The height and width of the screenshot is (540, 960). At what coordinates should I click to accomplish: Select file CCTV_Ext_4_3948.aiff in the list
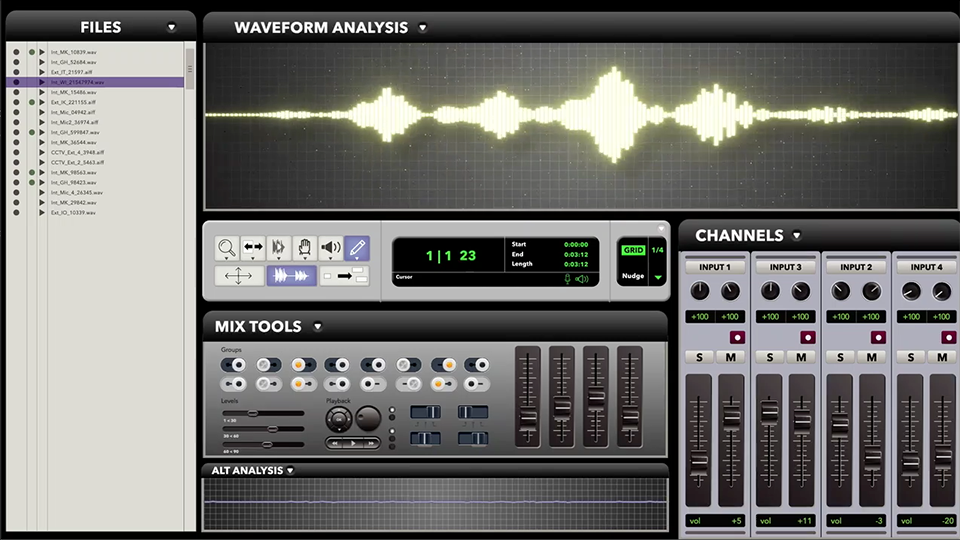coord(77,152)
